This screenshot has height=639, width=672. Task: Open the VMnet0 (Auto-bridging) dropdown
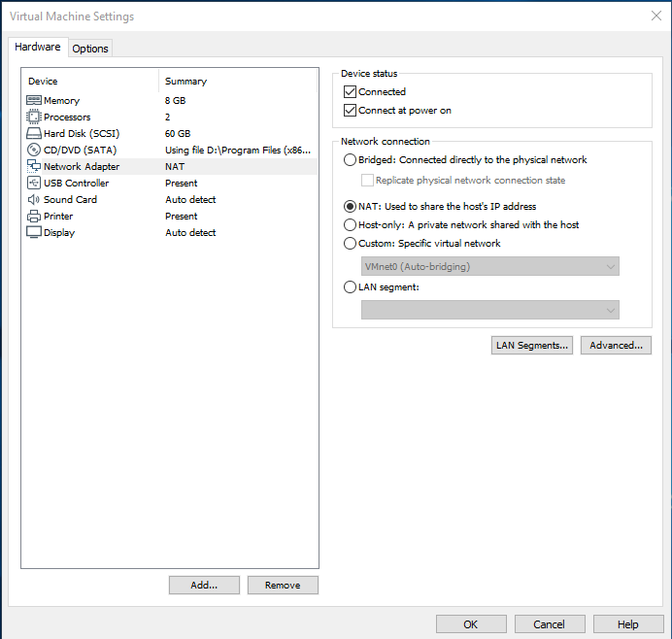pos(490,267)
